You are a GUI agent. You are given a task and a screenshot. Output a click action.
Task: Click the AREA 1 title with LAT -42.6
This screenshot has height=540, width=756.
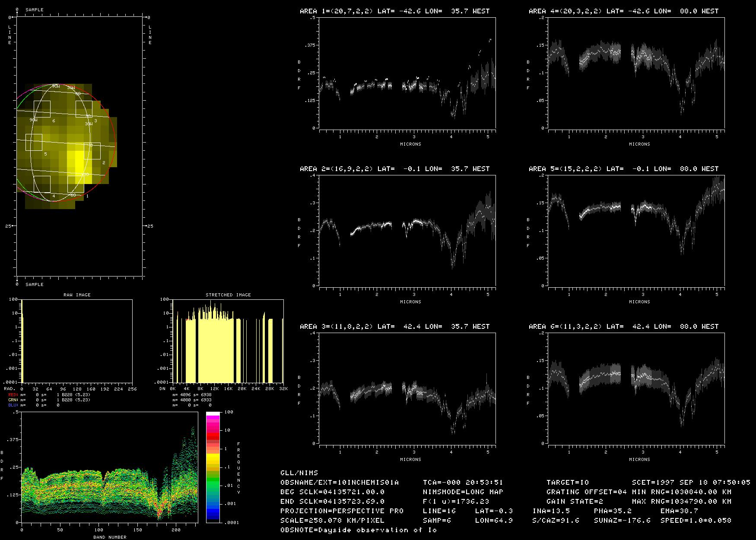coord(394,11)
